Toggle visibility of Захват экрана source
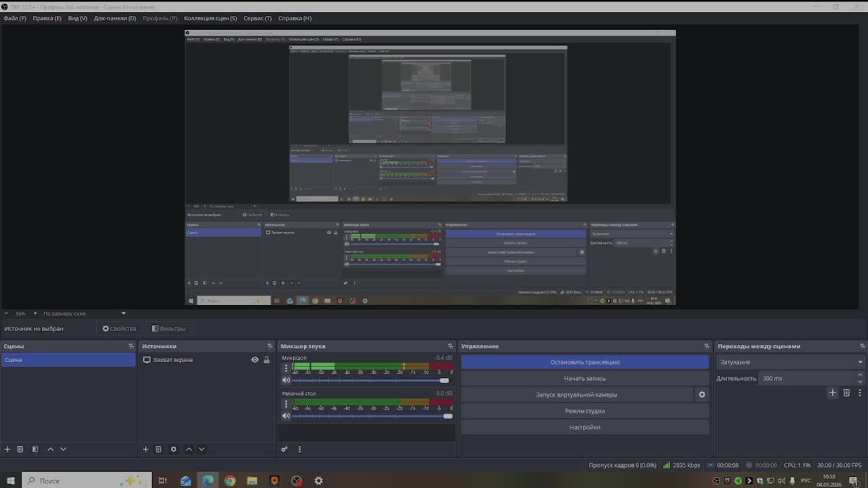 tap(255, 360)
